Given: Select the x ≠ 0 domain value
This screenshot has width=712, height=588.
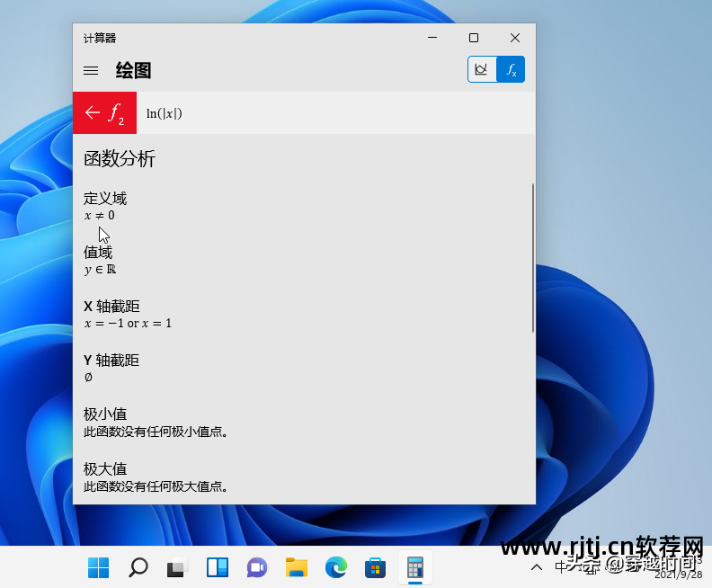Looking at the screenshot, I should (100, 215).
